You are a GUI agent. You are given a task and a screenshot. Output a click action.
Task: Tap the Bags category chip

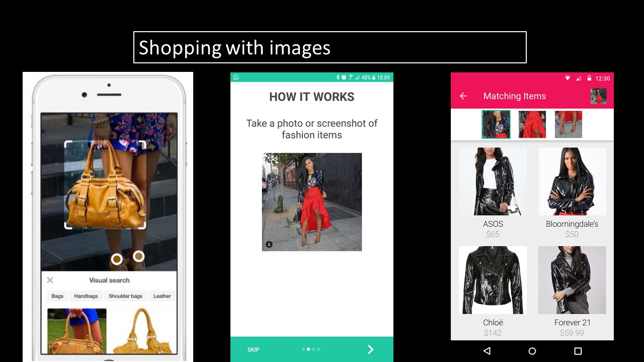point(57,296)
